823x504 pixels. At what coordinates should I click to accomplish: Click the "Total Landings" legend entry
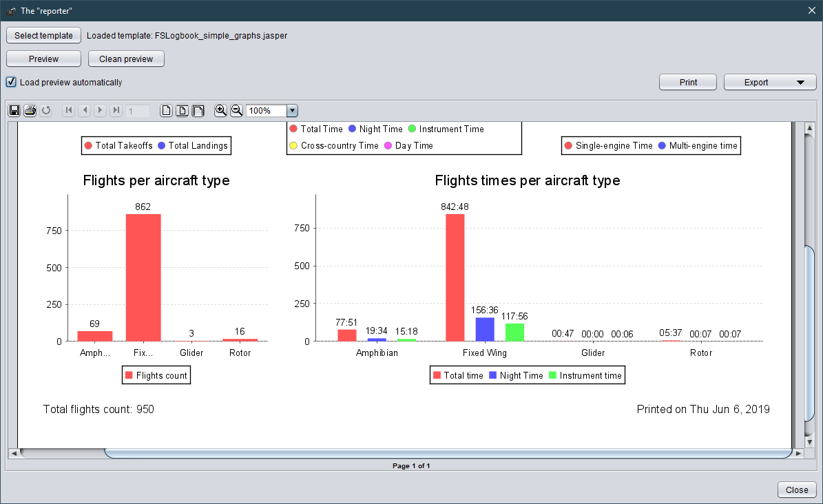(193, 145)
